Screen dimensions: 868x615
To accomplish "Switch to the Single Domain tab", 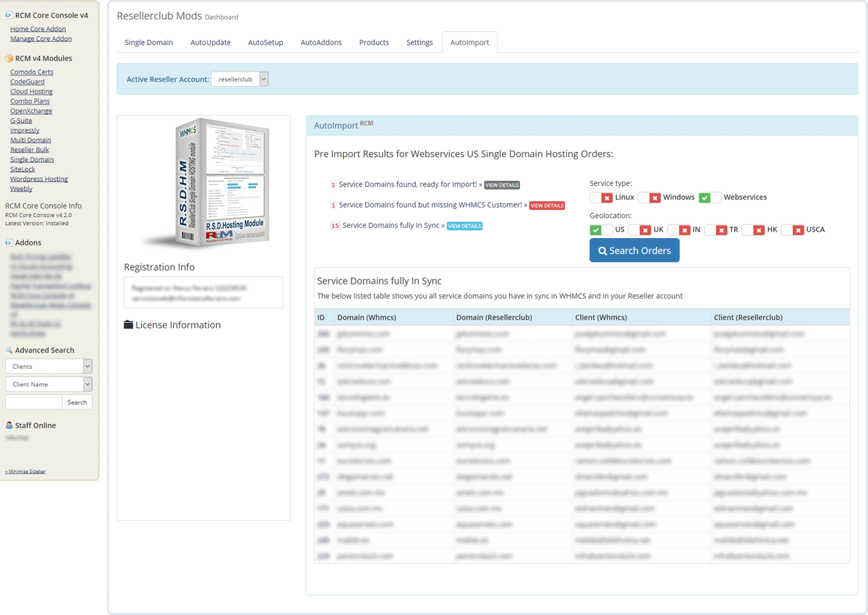I will click(149, 43).
